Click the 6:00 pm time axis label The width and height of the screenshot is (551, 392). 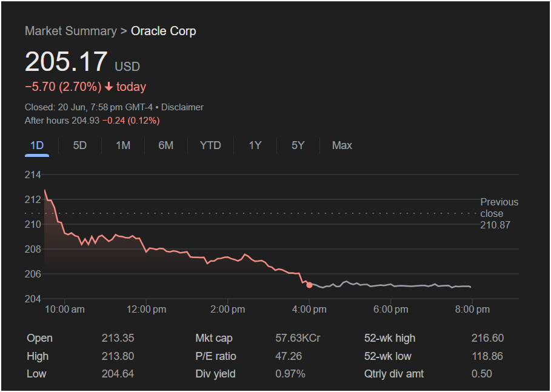coord(391,309)
